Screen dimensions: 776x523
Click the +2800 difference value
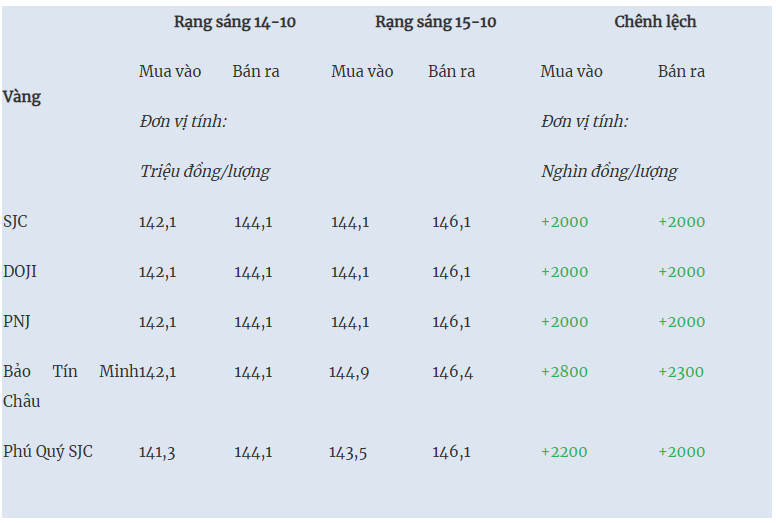564,372
